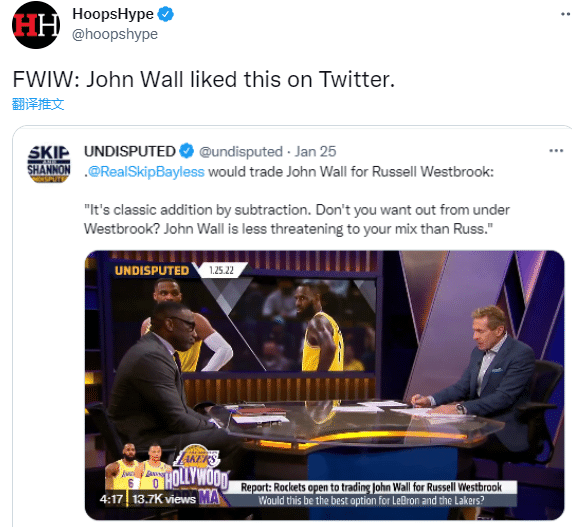This screenshot has height=527, width=572.
Task: Open the HoopsHype tweet more options menu
Action: [x=566, y=14]
